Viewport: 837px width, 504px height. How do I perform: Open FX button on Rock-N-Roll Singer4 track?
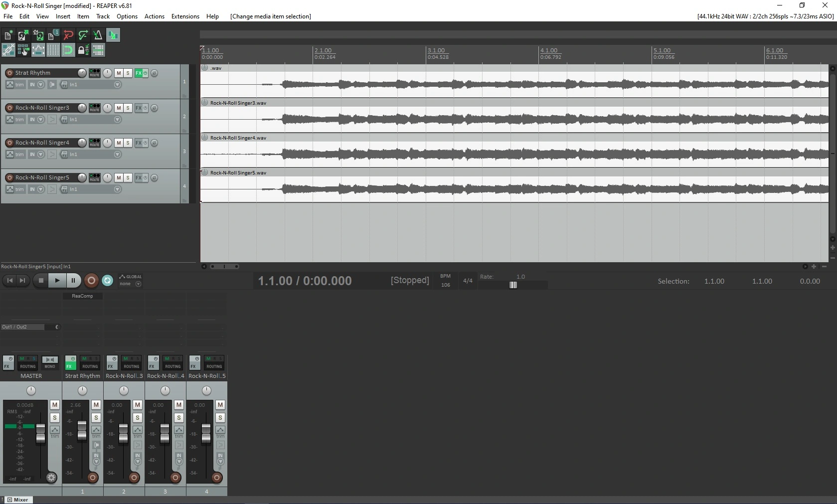point(139,143)
